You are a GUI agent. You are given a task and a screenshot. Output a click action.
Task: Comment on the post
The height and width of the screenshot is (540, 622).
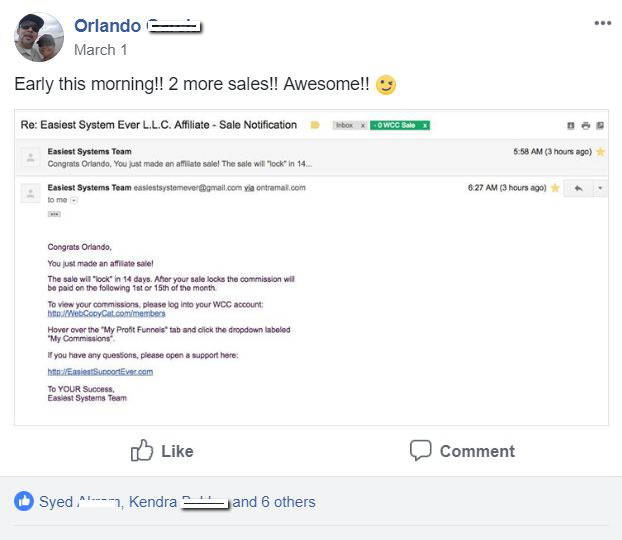462,451
